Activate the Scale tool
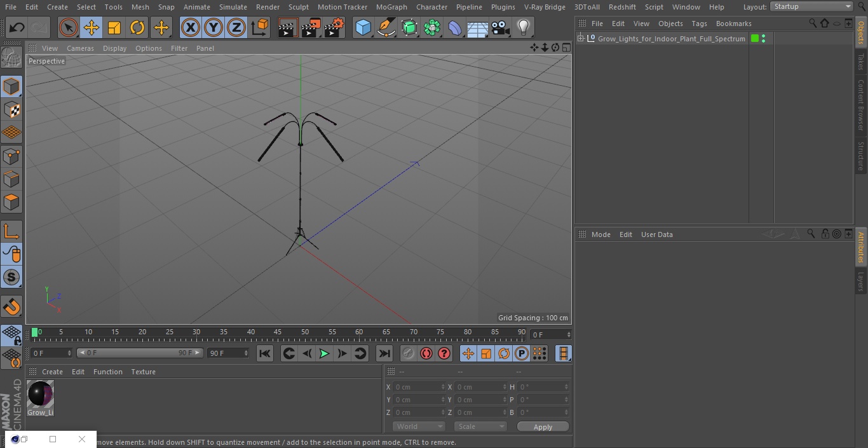Image resolution: width=868 pixels, height=448 pixels. pos(114,27)
